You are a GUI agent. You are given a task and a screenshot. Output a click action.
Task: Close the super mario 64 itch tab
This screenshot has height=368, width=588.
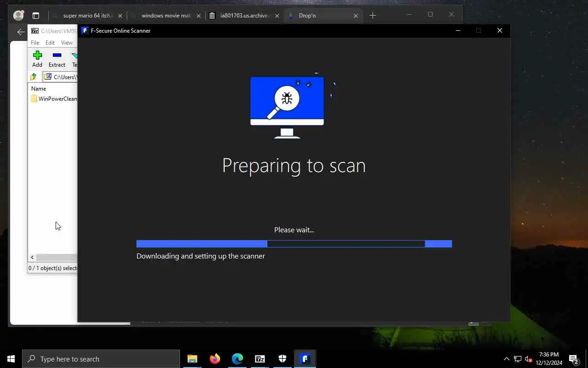pyautogui.click(x=120, y=16)
